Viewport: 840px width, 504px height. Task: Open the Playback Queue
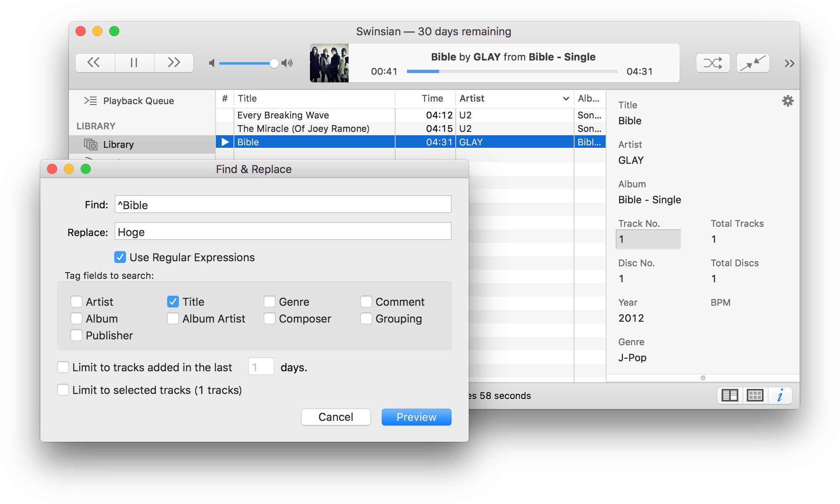[138, 101]
